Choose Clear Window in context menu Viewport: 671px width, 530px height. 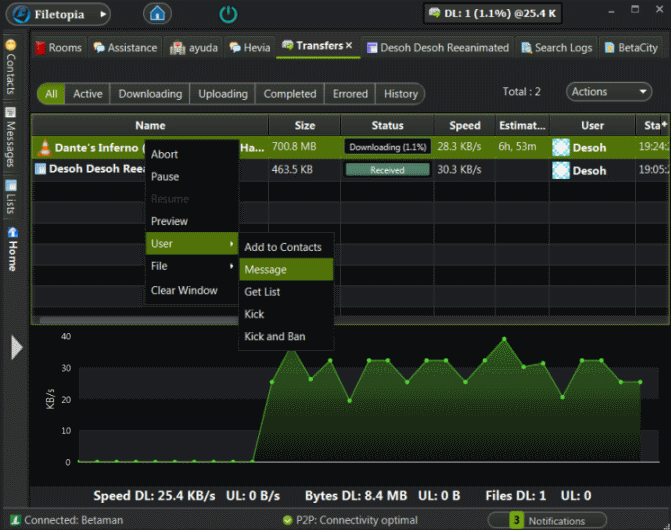(192, 290)
